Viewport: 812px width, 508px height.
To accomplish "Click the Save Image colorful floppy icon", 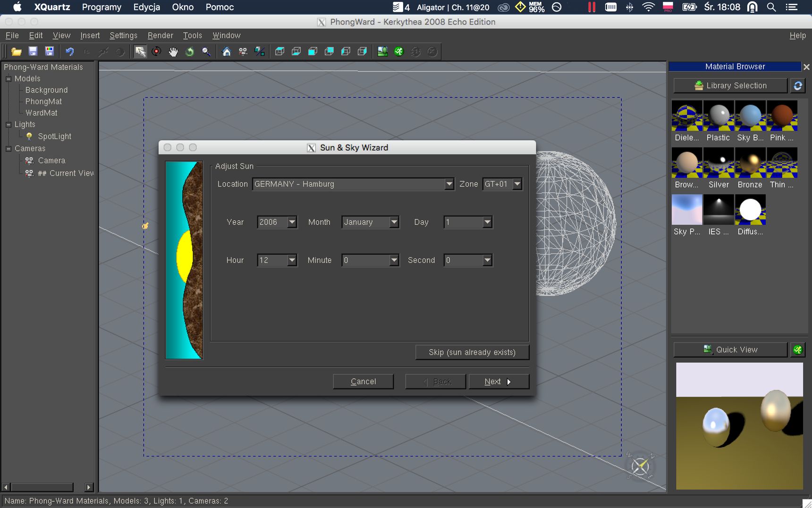I will tap(49, 52).
